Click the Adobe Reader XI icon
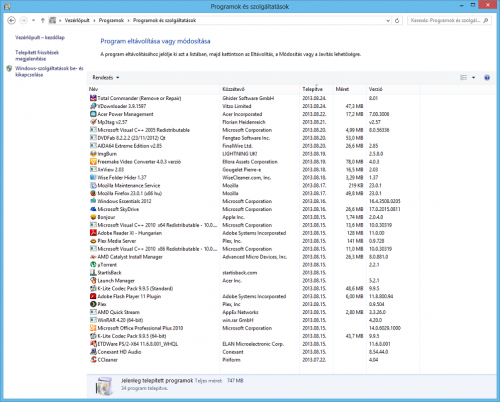The height and width of the screenshot is (402, 500). pyautogui.click(x=93, y=233)
